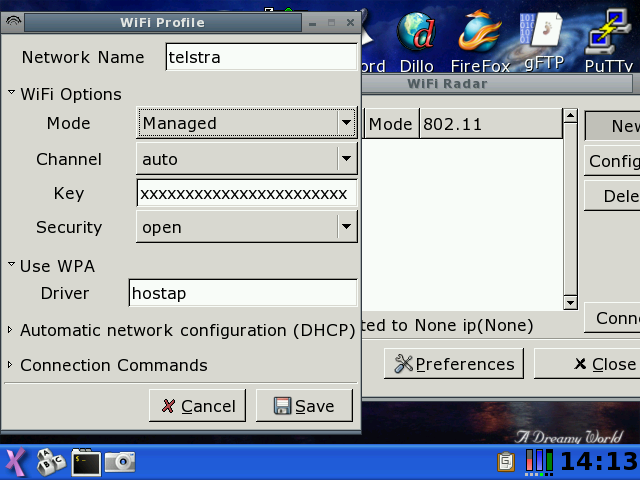Collapse the Use WPA section
Screen dimensions: 640x480
(x=12, y=266)
